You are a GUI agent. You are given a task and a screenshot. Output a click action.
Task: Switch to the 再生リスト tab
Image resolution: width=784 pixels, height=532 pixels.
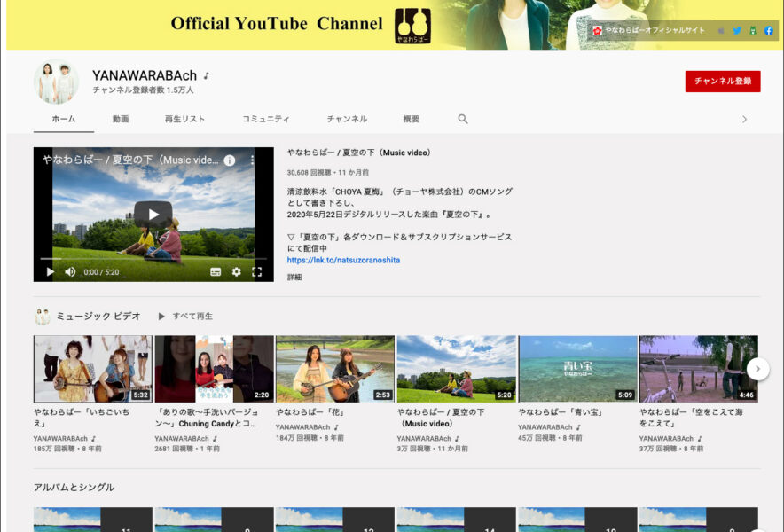[184, 119]
